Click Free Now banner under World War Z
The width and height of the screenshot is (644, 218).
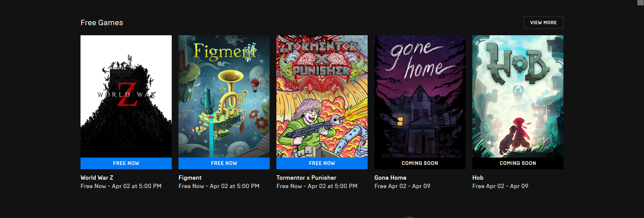click(126, 163)
